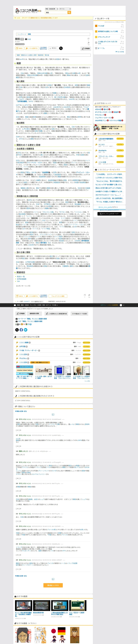Image resolution: width=138 pixels, height=644 pixels.
Task: Click the アンケート announcement link at the top
Action: (40, 18)
